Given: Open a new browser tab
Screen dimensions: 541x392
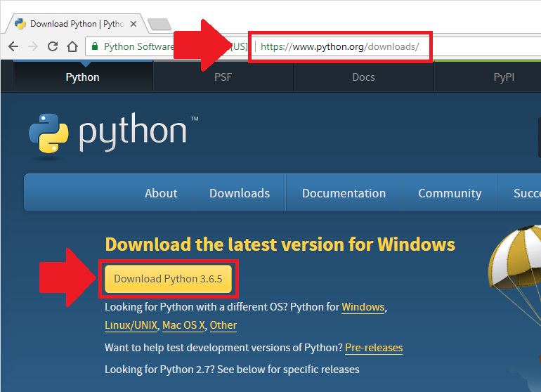Looking at the screenshot, I should [x=159, y=24].
